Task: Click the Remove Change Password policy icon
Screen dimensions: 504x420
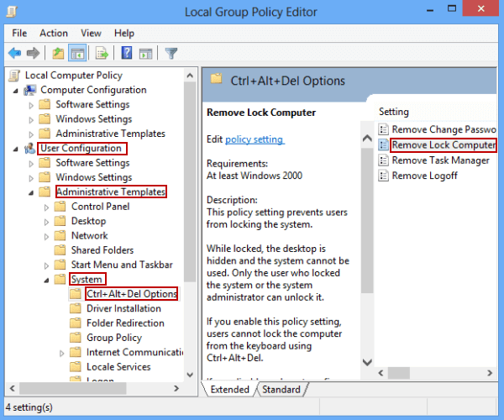Action: (x=383, y=129)
